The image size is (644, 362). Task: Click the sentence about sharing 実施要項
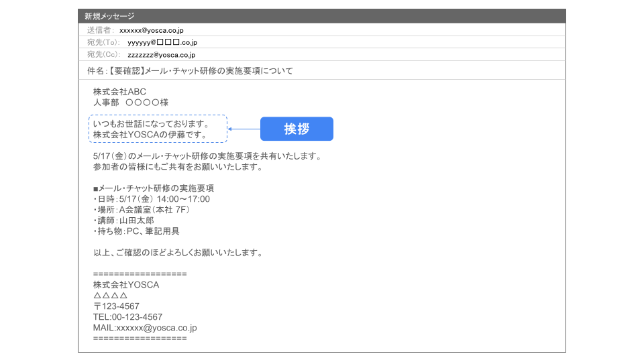tap(208, 156)
